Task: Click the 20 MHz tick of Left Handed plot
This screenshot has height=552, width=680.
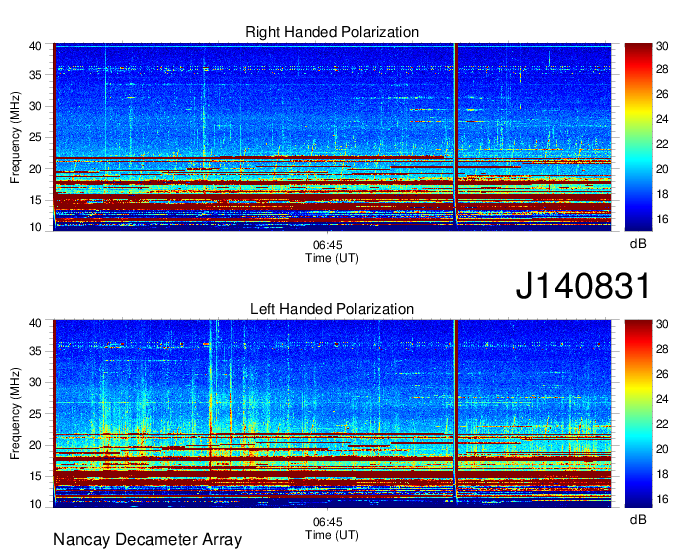Action: click(35, 445)
